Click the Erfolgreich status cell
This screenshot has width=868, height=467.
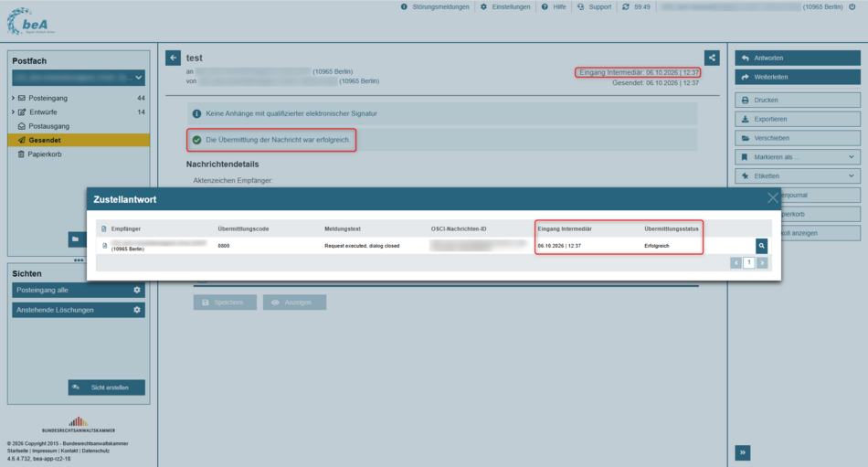(657, 246)
